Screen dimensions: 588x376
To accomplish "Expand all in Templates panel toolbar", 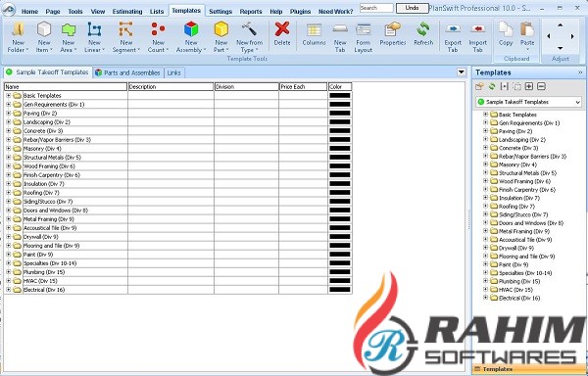I will 529,86.
